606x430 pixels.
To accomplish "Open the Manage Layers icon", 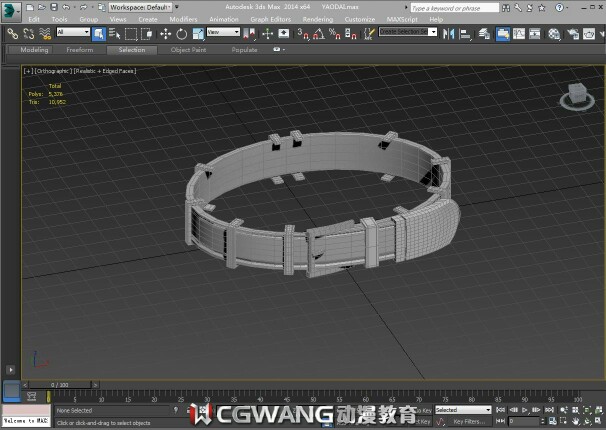I will pyautogui.click(x=484, y=34).
